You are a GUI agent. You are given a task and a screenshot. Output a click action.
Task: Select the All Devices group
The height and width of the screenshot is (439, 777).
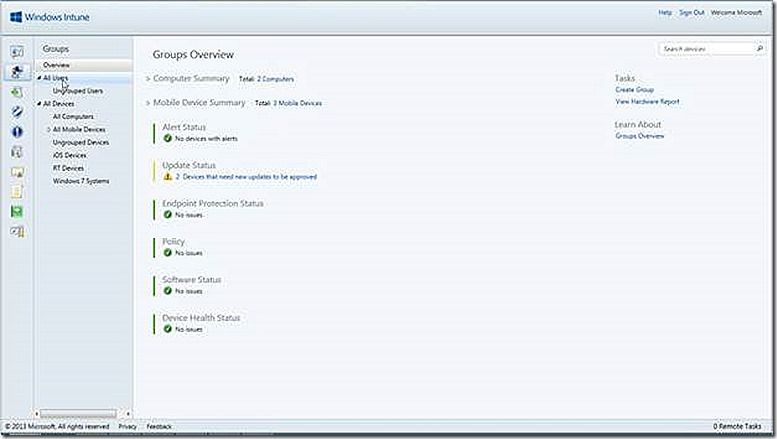click(x=58, y=104)
